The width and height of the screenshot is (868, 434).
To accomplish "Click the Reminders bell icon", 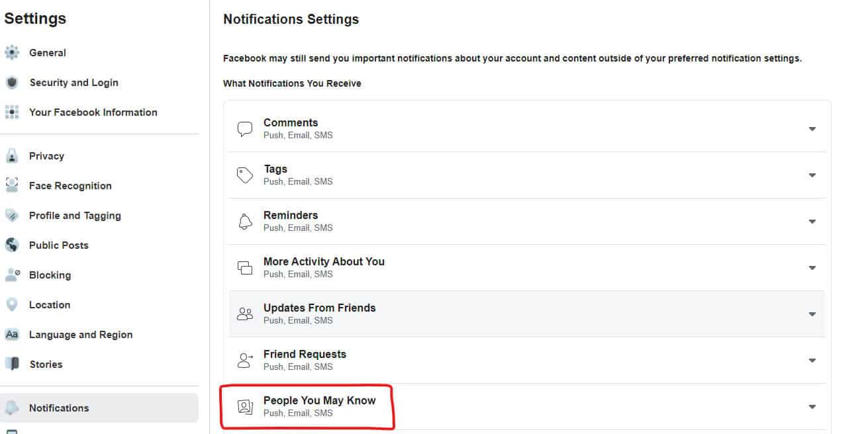I will [245, 222].
